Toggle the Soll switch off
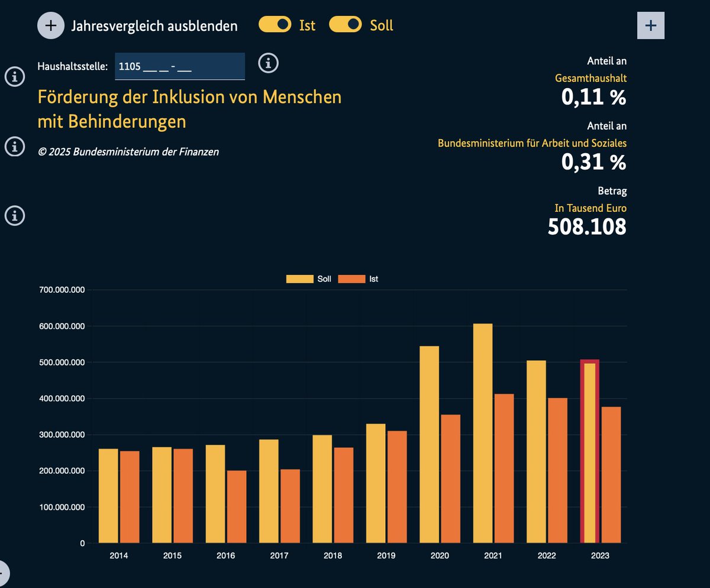The image size is (710, 588). (345, 24)
